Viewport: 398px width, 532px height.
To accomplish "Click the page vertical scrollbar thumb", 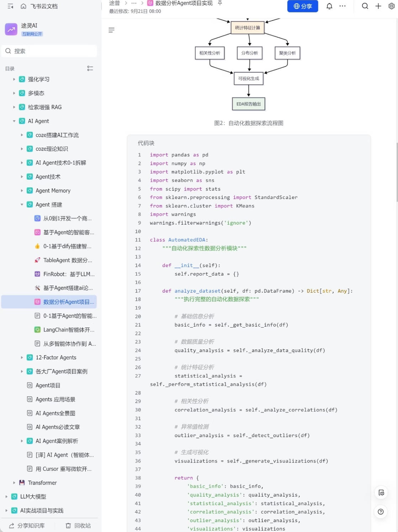I will tap(397, 172).
